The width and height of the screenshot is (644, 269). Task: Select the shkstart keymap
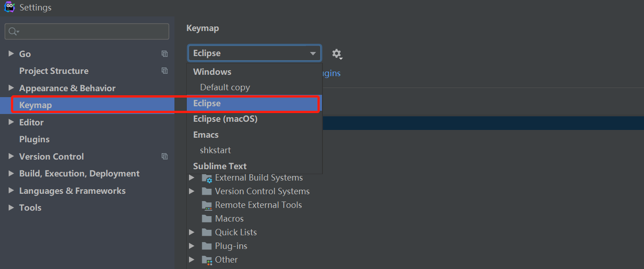tap(255, 150)
